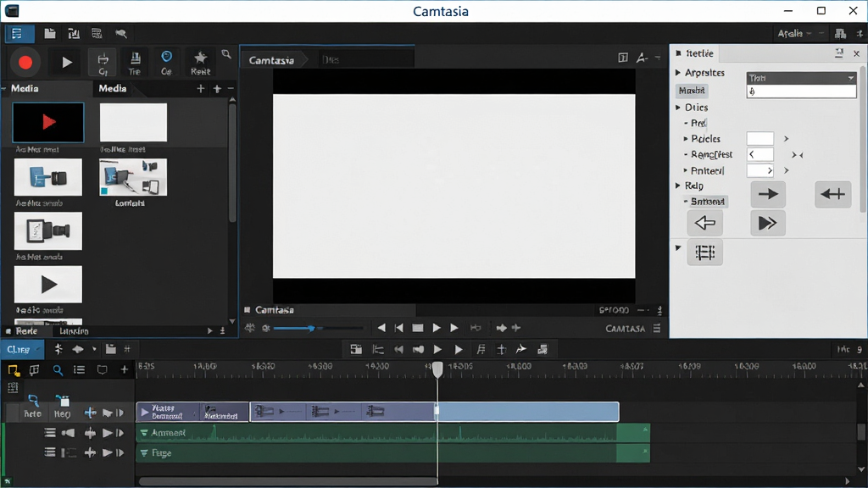
Task: Mute the Amment audio track speaker icon
Action: [68, 433]
